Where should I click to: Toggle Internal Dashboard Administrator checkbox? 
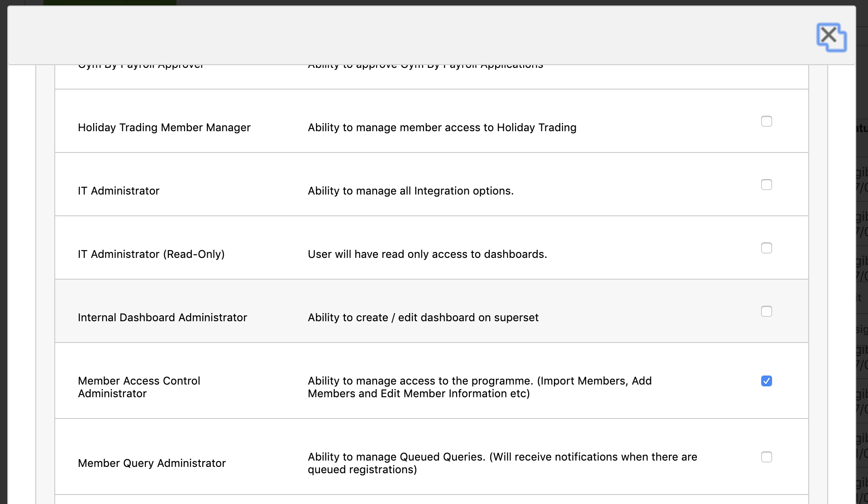(766, 311)
